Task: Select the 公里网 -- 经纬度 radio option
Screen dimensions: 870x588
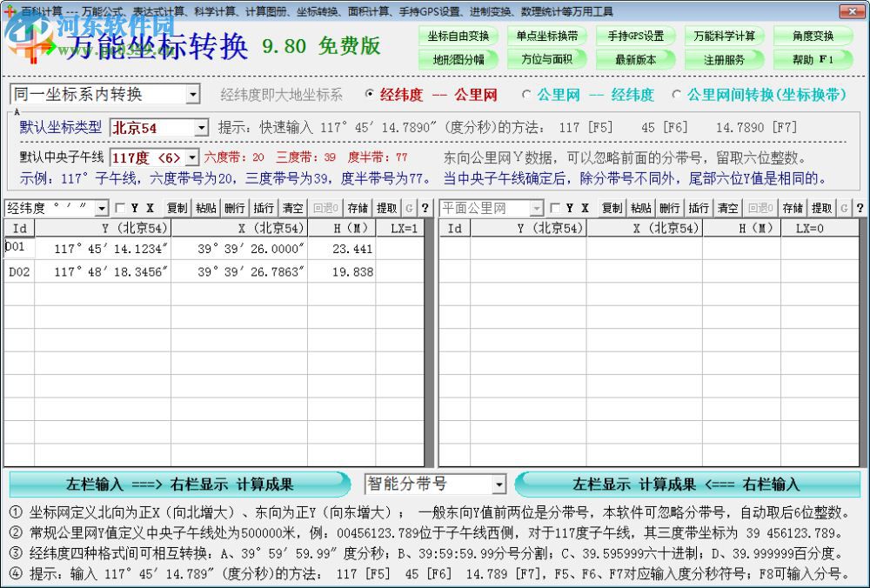Action: click(527, 95)
